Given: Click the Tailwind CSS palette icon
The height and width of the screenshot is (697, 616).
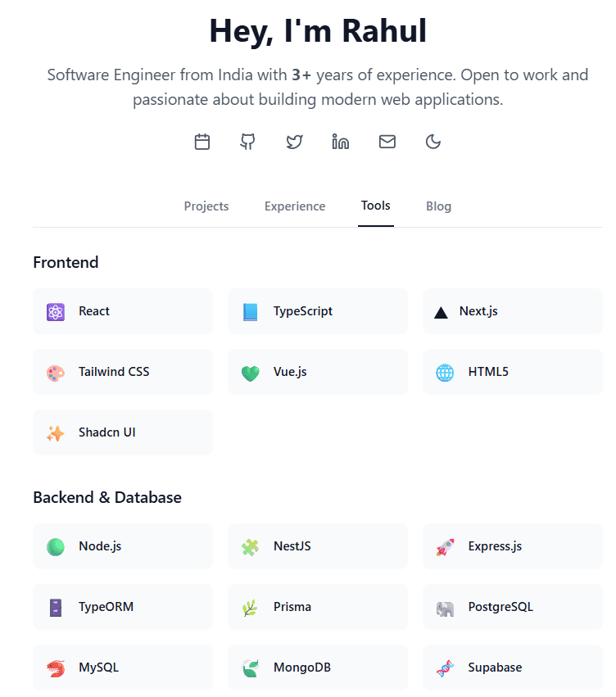Looking at the screenshot, I should (56, 373).
